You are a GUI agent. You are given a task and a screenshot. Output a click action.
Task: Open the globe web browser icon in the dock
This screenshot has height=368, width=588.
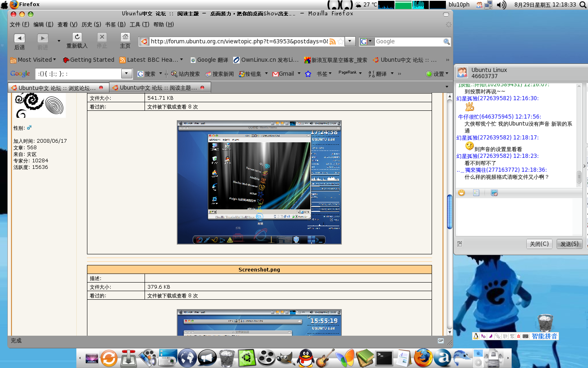(x=187, y=358)
